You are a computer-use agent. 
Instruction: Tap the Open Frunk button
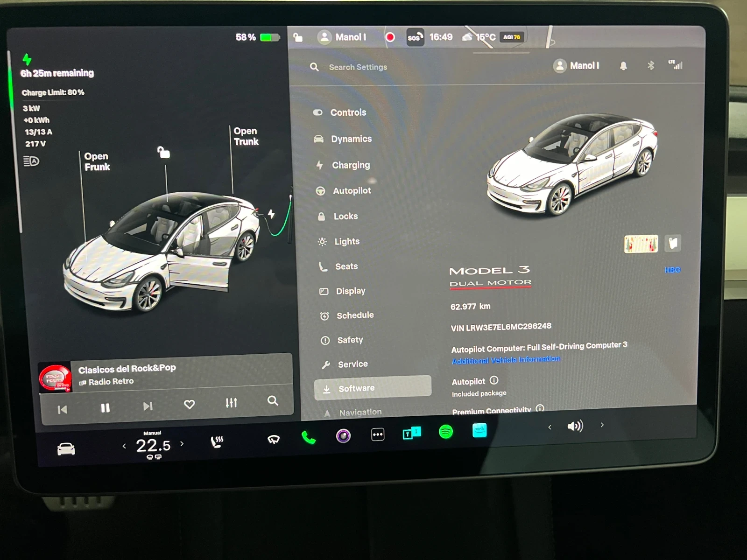tap(97, 161)
